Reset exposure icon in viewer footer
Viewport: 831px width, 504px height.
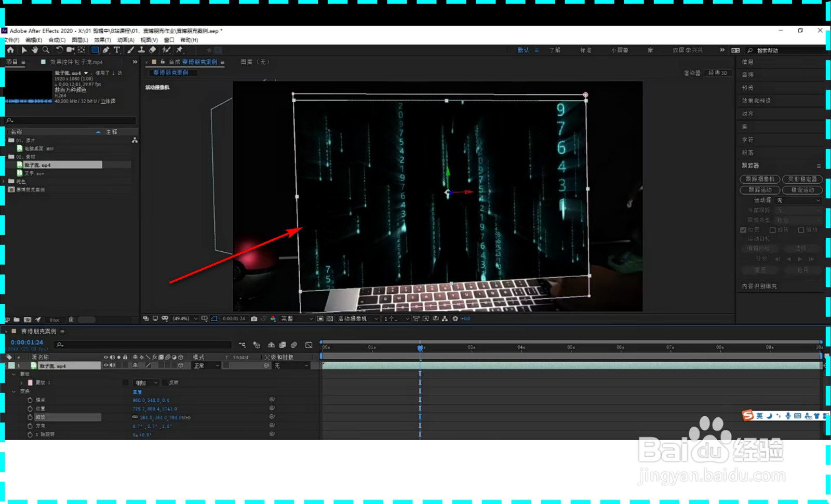coord(455,319)
